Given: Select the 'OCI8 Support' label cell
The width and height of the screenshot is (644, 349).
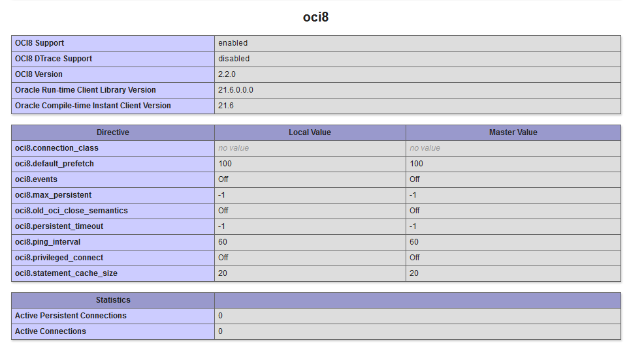Looking at the screenshot, I should click(113, 43).
